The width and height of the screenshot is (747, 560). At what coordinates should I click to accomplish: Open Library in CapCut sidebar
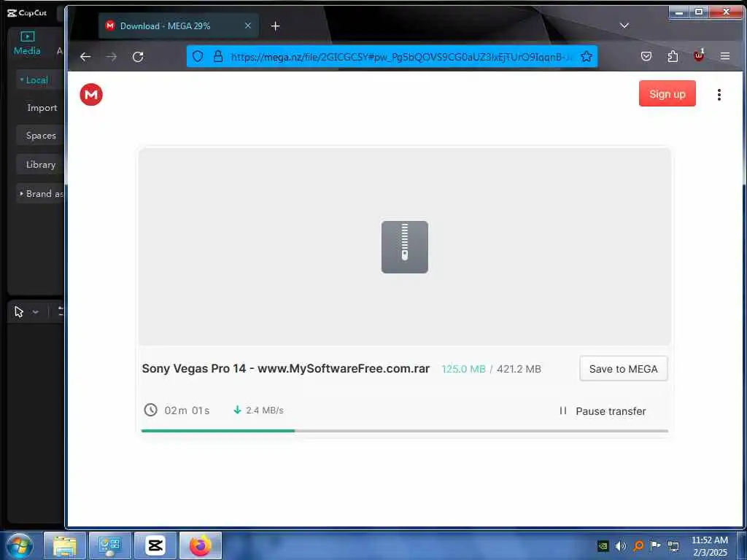[x=41, y=165]
